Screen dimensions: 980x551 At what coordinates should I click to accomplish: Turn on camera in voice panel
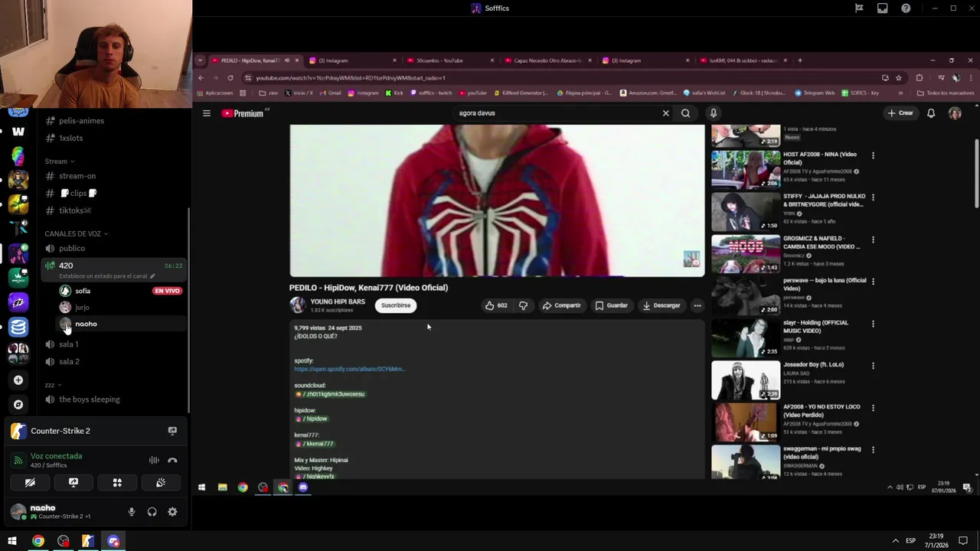click(30, 483)
